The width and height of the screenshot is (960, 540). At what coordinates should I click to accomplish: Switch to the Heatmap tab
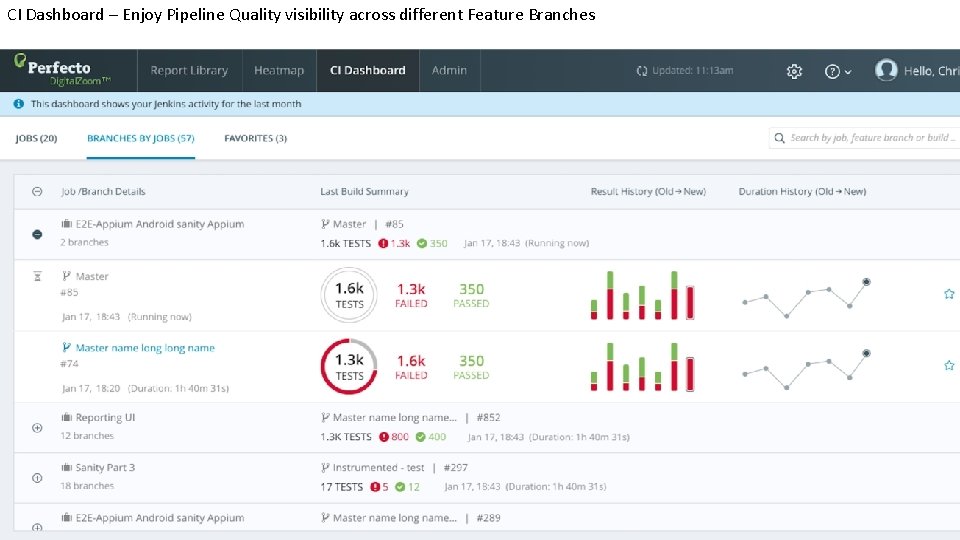pos(279,70)
